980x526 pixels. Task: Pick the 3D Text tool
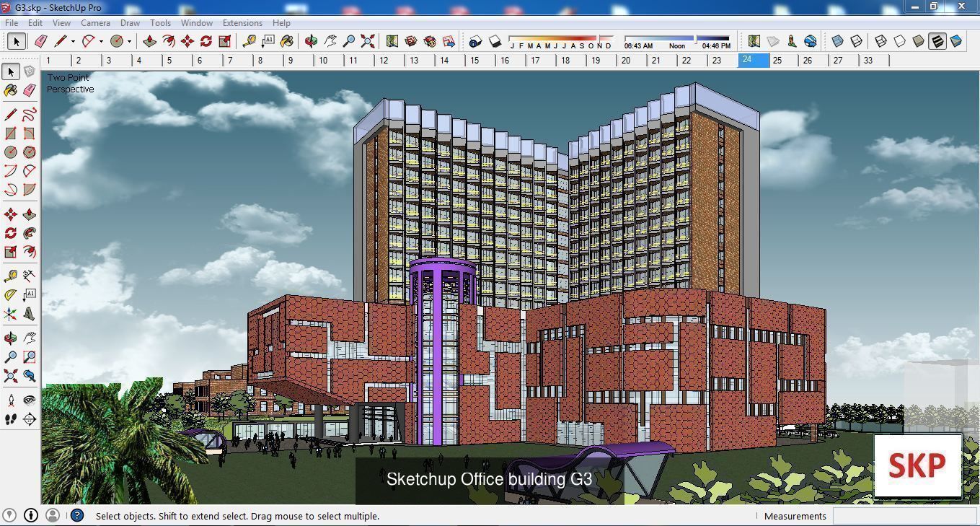tap(30, 313)
